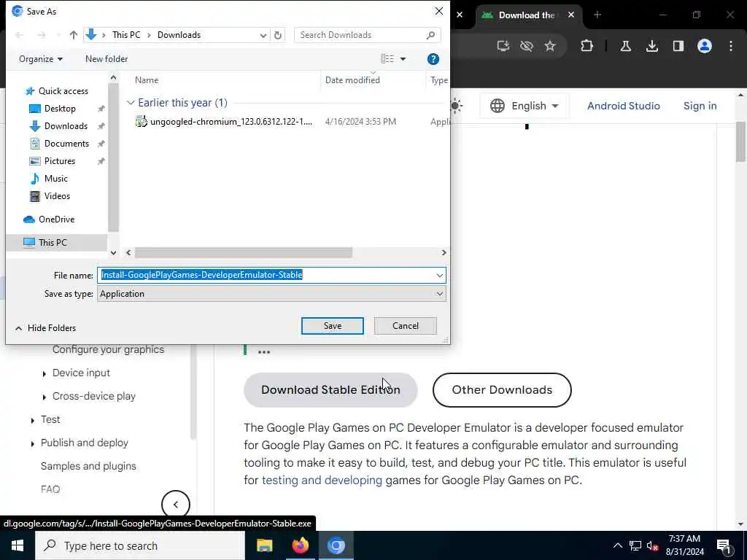This screenshot has height=560, width=747.
Task: Expand Test section in sidebar
Action: pos(32,421)
